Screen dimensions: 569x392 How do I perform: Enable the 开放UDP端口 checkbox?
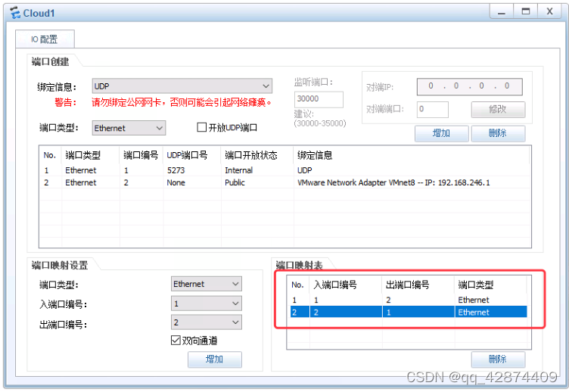coord(201,127)
